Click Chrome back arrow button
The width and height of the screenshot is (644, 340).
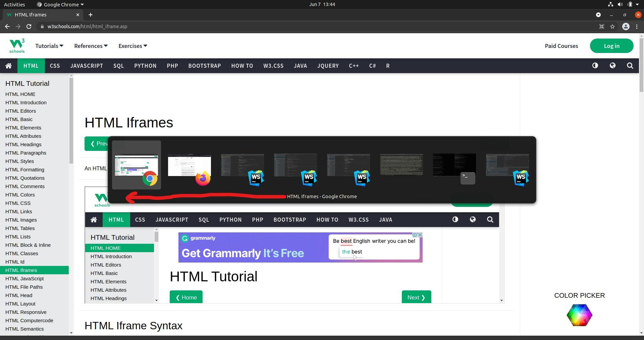tap(7, 26)
